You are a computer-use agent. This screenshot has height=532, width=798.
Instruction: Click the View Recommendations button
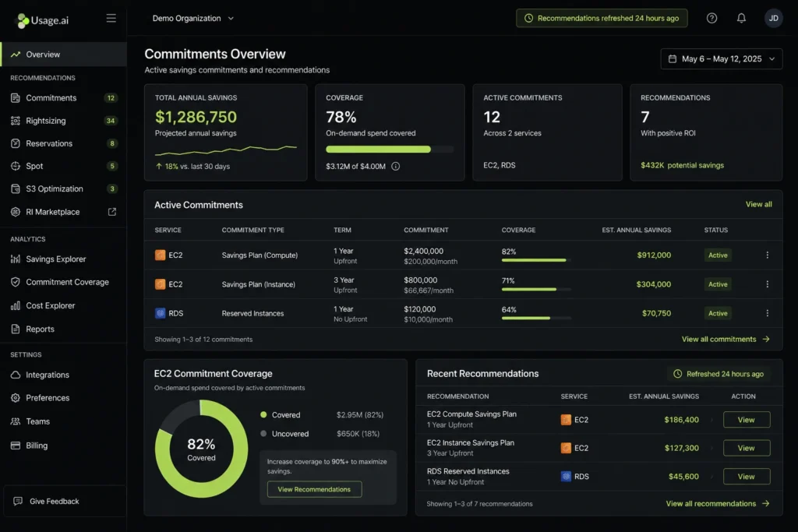[314, 489]
